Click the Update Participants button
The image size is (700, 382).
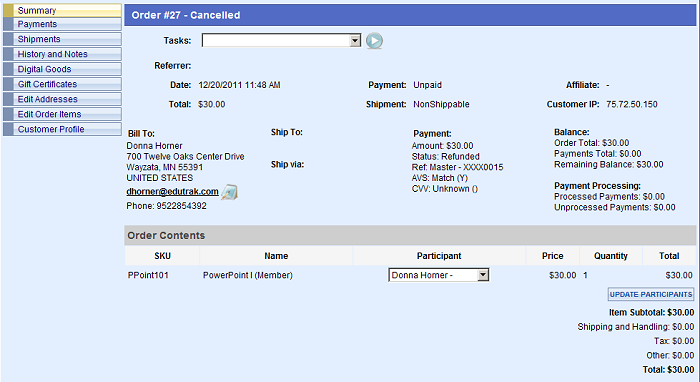(x=651, y=295)
